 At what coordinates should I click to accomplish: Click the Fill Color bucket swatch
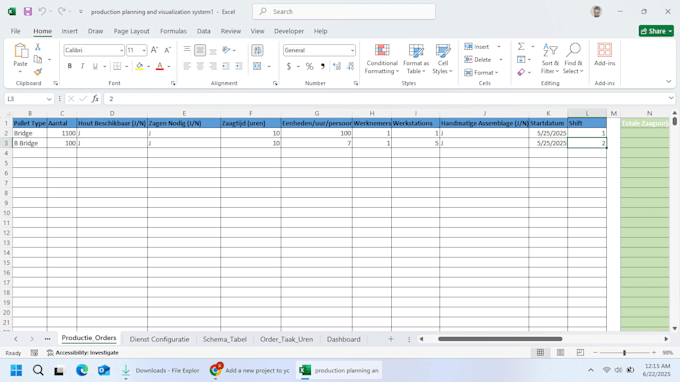[x=139, y=66]
